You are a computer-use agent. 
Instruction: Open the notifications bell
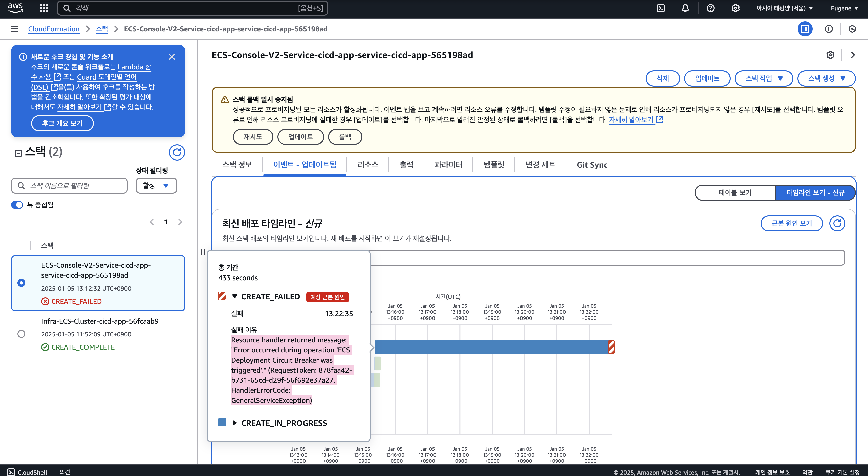(x=685, y=8)
